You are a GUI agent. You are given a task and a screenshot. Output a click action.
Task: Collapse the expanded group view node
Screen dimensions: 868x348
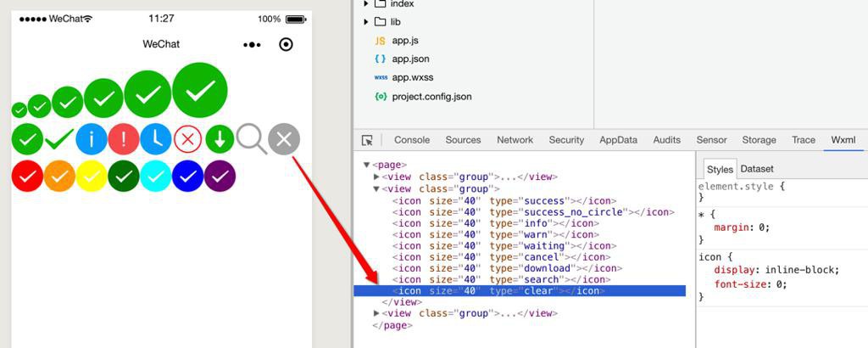(376, 188)
